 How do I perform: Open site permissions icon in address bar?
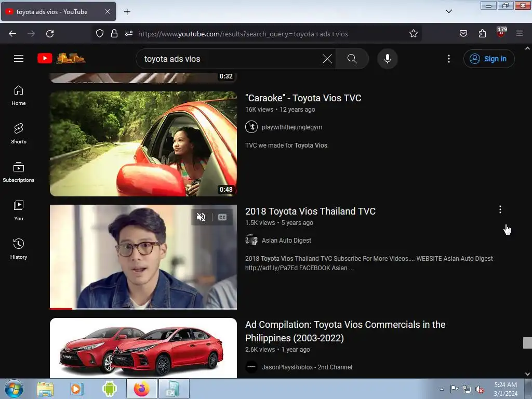pyautogui.click(x=129, y=34)
